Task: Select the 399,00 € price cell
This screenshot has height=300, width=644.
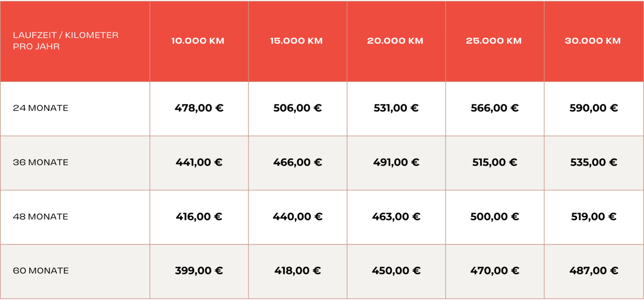Action: pos(199,271)
